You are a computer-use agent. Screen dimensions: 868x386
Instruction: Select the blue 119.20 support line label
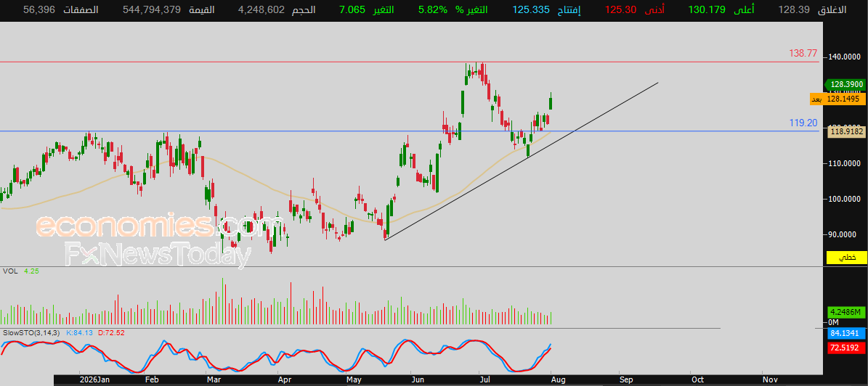tap(803, 123)
